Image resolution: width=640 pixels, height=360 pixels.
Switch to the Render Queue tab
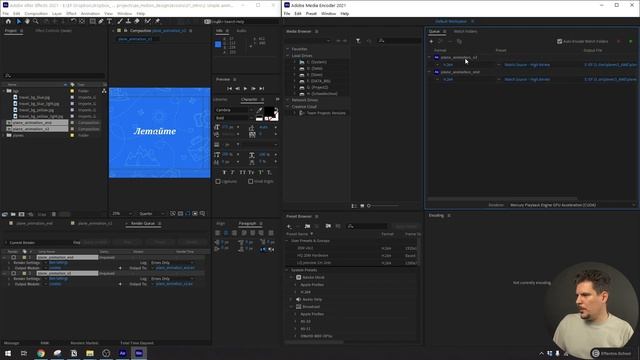click(143, 224)
